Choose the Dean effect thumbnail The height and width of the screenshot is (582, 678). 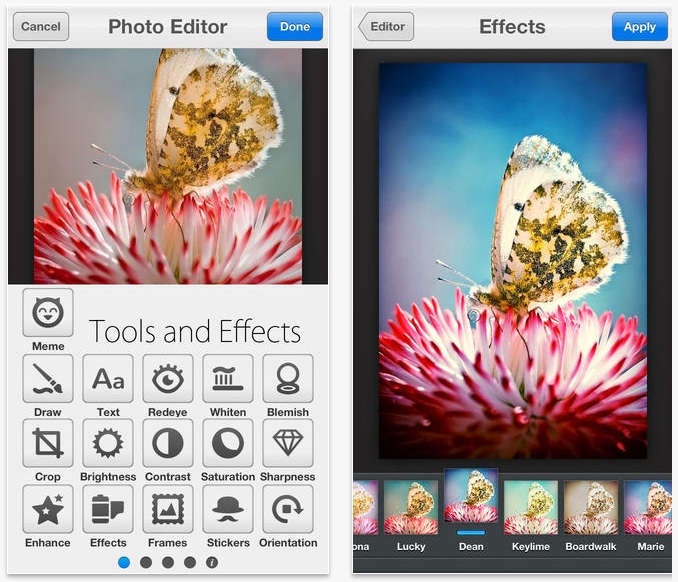pos(471,496)
